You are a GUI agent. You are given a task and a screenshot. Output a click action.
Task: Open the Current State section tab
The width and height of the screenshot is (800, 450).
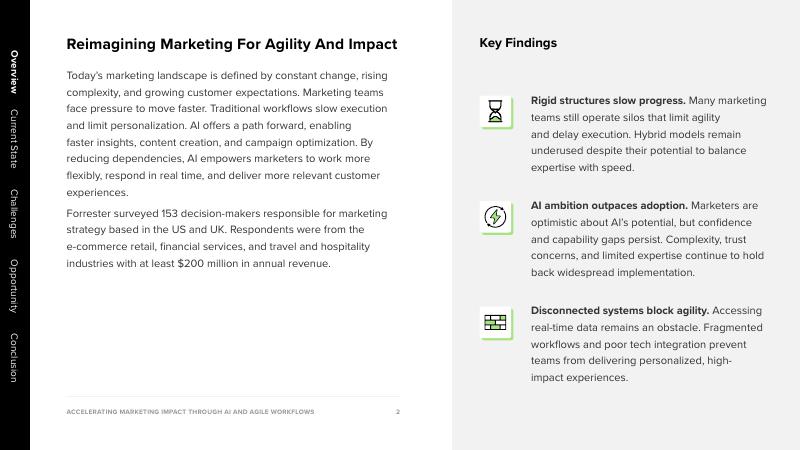14,138
